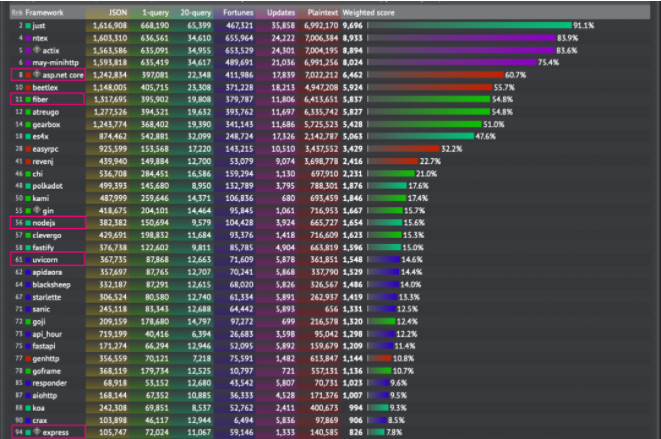Click the badge icon beside express
661x439 pixels.
37,432
